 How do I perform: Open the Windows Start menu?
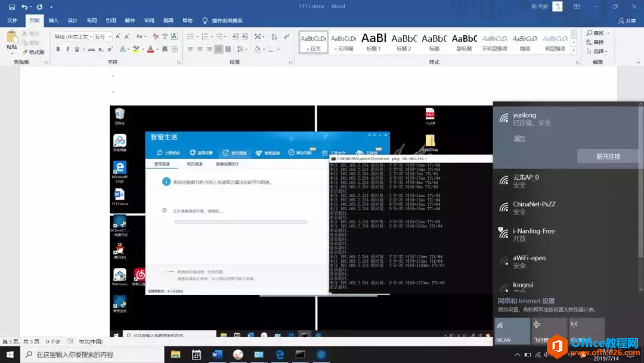[x=10, y=355]
